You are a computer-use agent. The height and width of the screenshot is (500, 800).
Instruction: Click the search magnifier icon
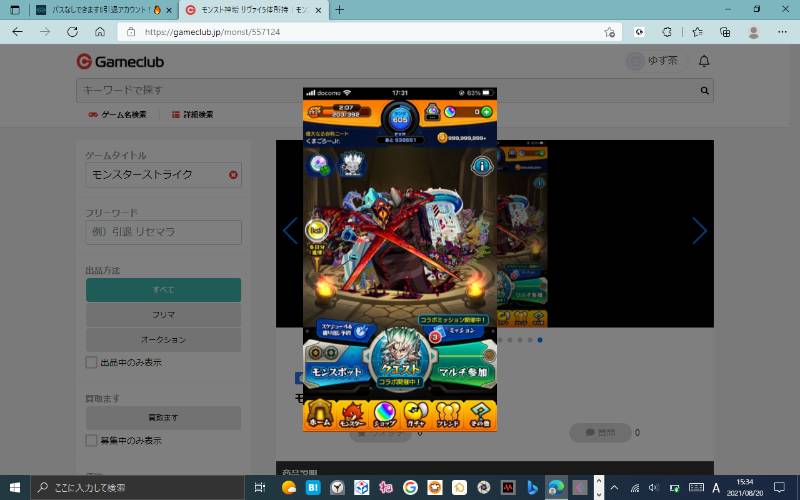[x=705, y=90]
